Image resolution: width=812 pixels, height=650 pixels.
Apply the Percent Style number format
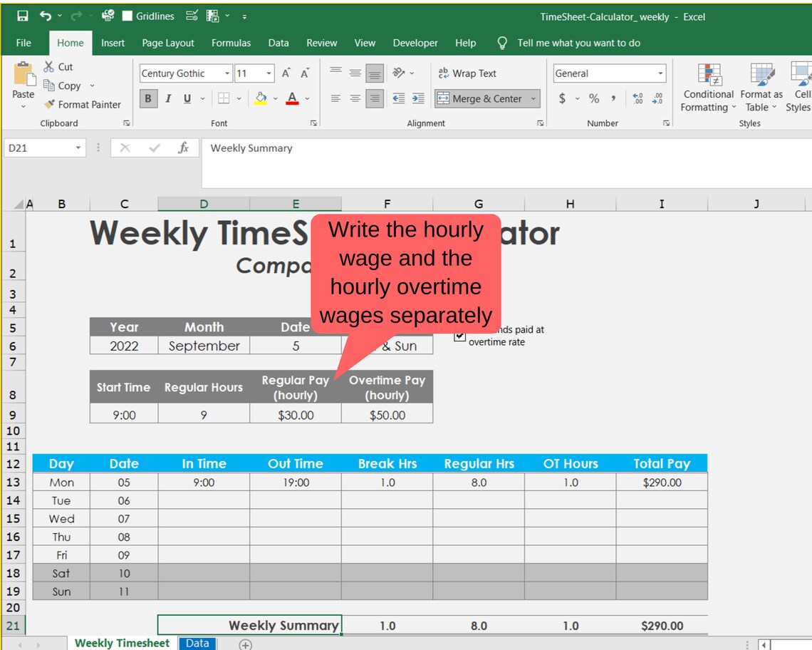point(594,98)
